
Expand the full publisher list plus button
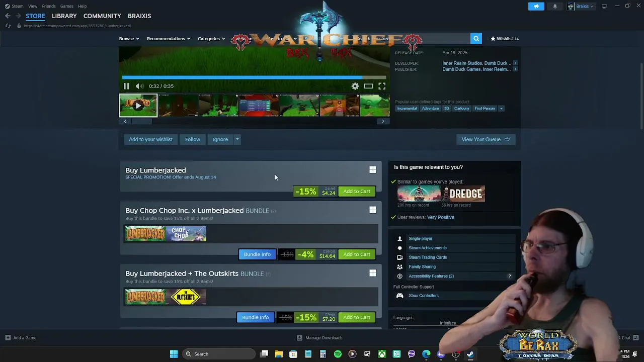pos(515,69)
